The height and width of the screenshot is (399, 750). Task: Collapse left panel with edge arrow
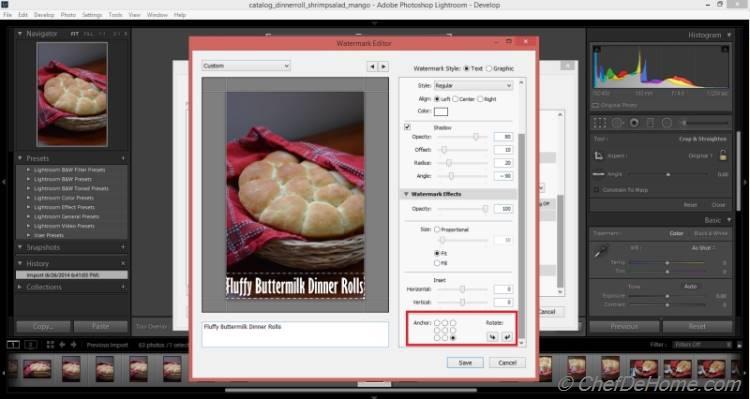4,182
